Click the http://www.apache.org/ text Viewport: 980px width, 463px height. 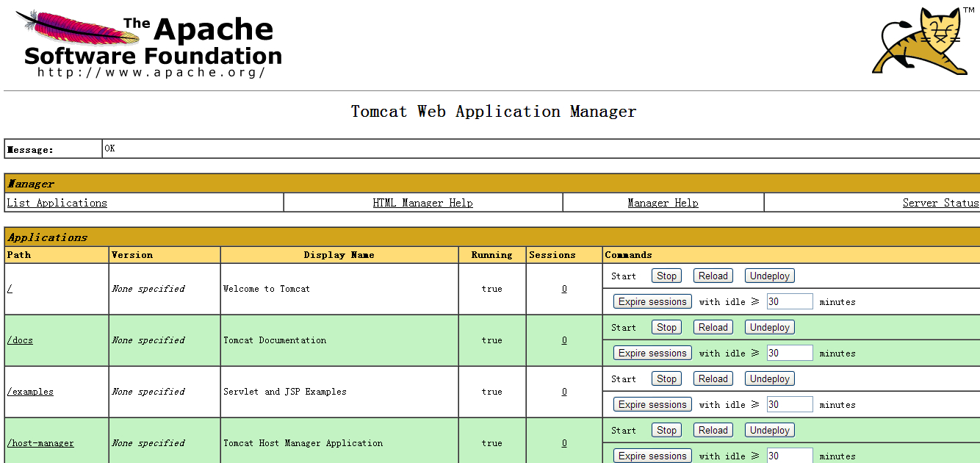pos(151,72)
